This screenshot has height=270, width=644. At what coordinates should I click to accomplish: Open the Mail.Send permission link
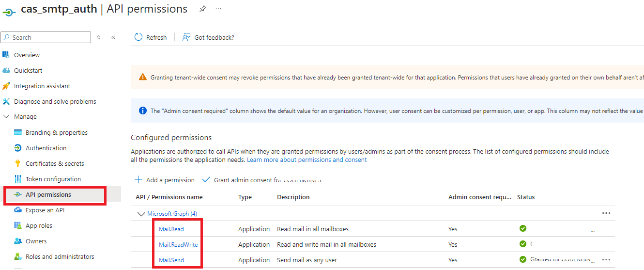171,260
